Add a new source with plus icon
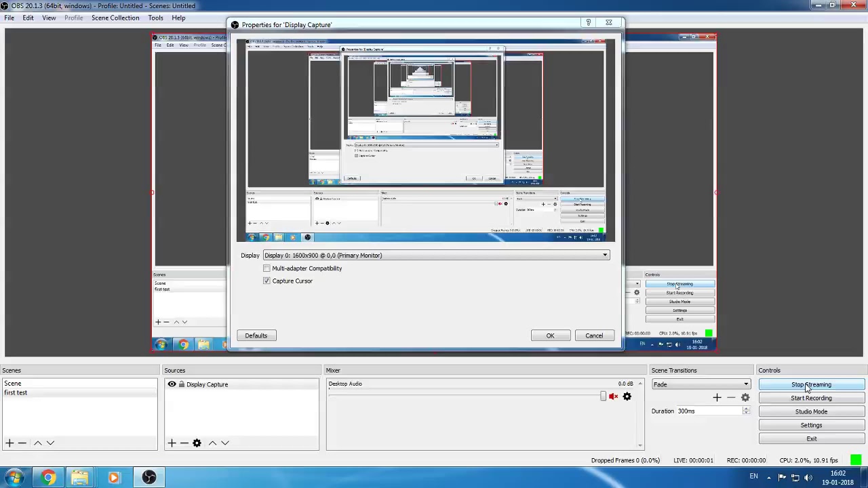 (x=172, y=443)
